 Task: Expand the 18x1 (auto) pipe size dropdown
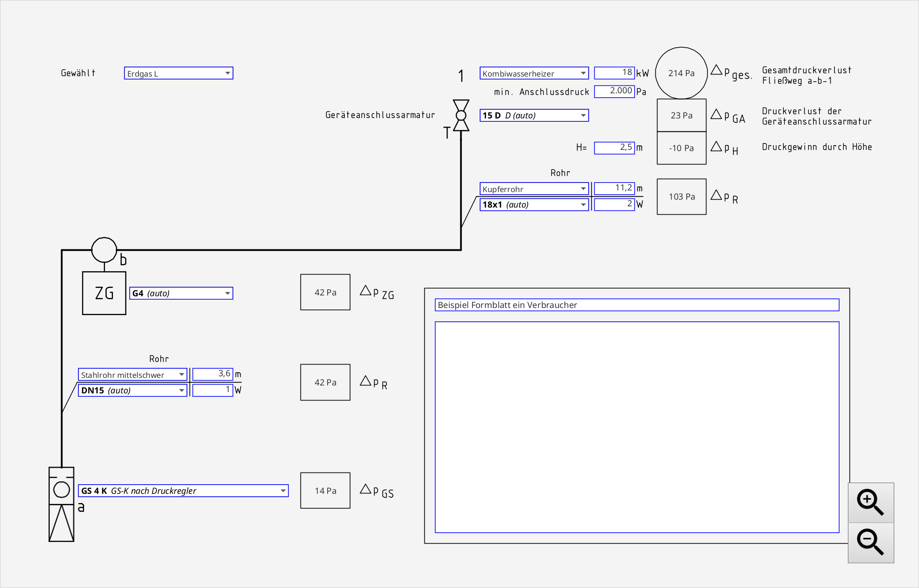[x=534, y=205]
